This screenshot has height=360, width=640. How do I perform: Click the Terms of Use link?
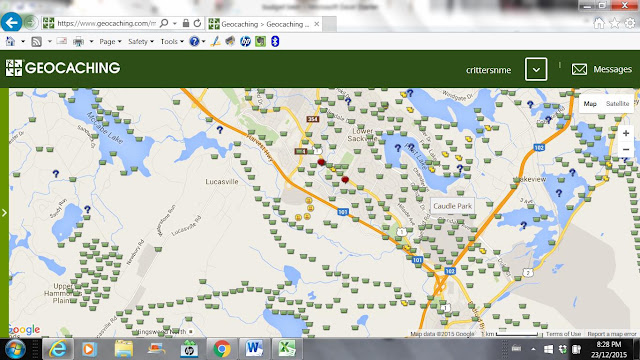point(563,334)
